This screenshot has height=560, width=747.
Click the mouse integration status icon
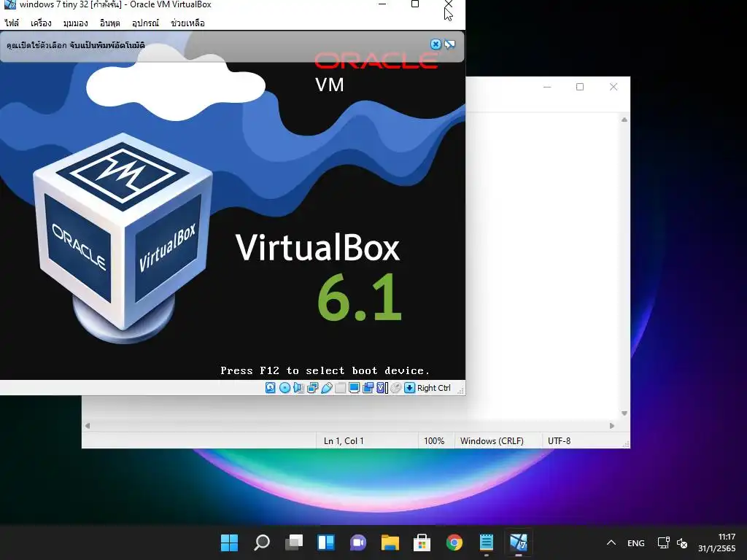click(395, 388)
